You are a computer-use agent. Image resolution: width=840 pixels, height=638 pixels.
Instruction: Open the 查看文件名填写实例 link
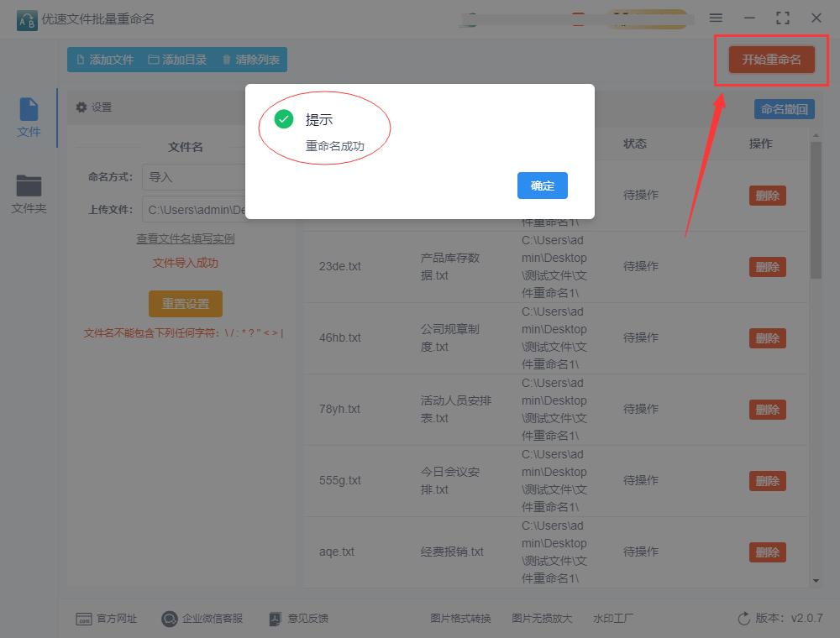[x=185, y=239]
